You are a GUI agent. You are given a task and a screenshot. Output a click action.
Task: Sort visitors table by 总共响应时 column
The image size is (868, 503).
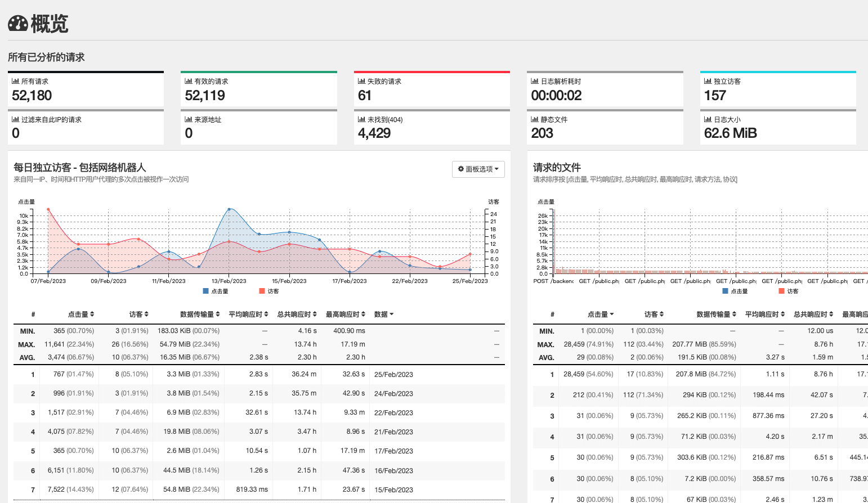(x=297, y=314)
